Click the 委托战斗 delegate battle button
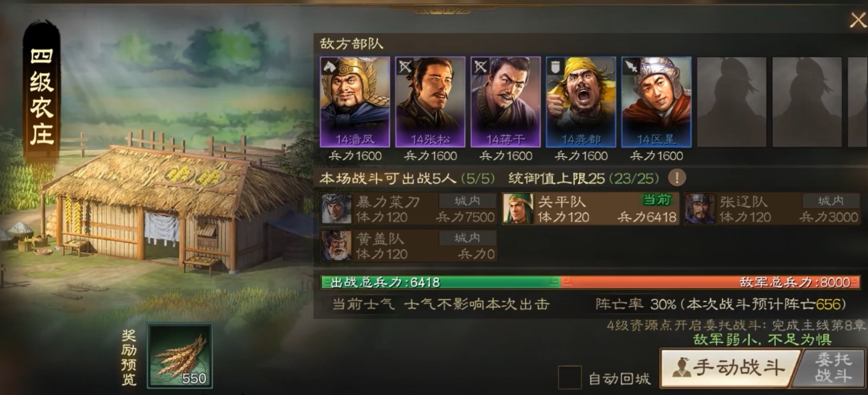The height and width of the screenshot is (395, 868). point(832,368)
